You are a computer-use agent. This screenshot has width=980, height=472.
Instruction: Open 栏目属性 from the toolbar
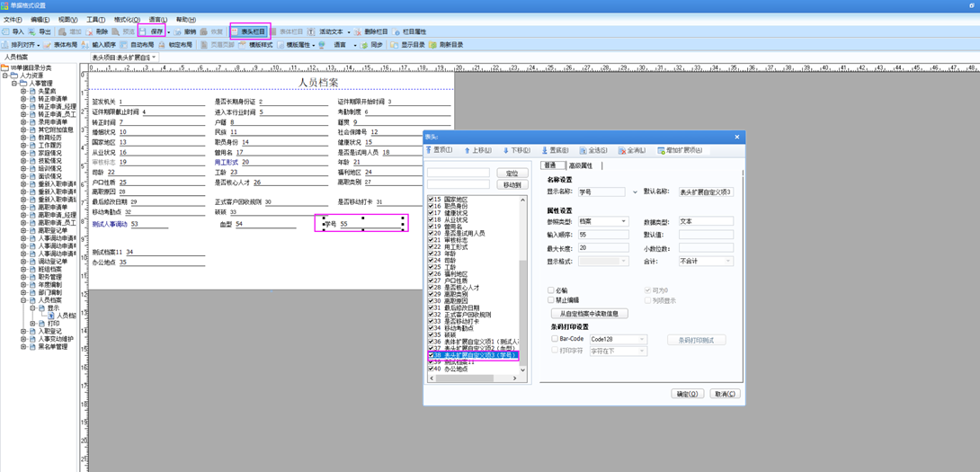[x=409, y=31]
